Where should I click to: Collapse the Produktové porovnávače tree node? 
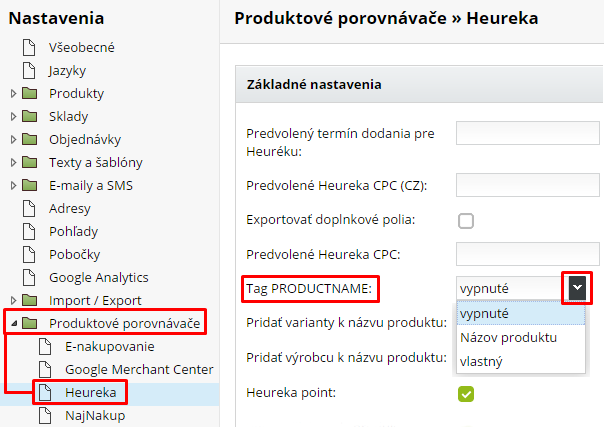(x=13, y=323)
